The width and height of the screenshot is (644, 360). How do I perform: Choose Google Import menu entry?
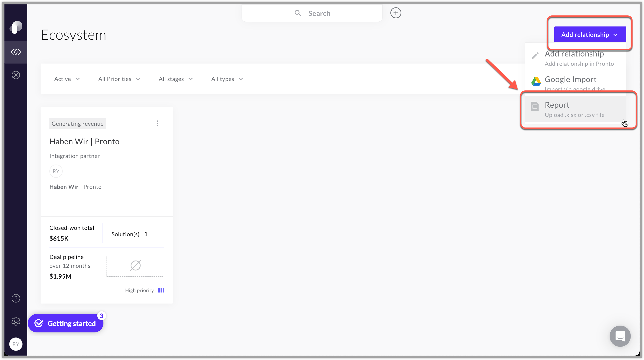pos(575,83)
